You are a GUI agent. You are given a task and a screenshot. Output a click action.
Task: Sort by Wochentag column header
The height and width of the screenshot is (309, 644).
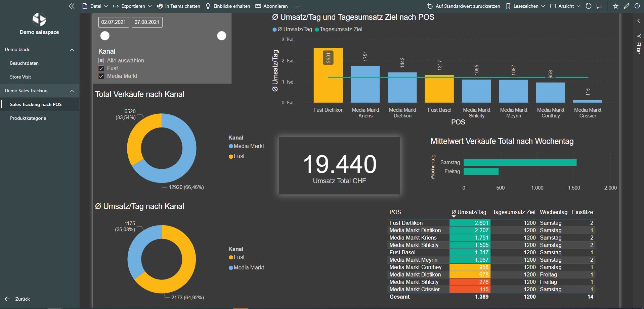tap(553, 212)
